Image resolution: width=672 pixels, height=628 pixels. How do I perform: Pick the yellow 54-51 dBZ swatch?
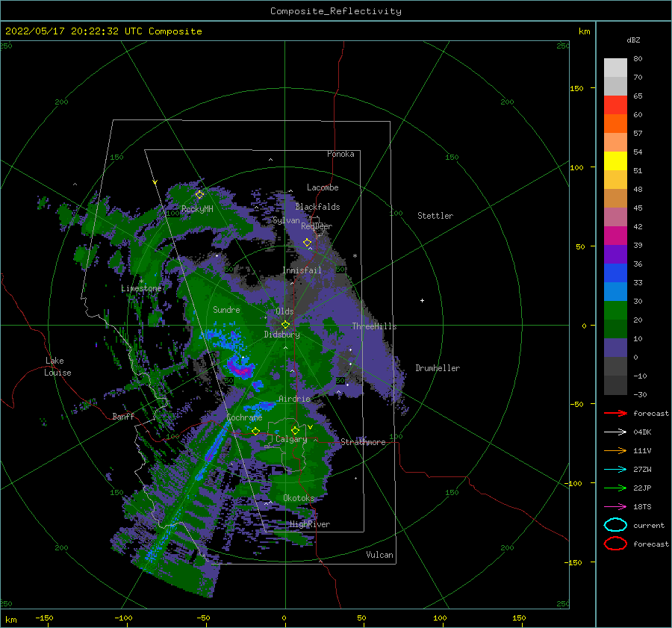(615, 161)
